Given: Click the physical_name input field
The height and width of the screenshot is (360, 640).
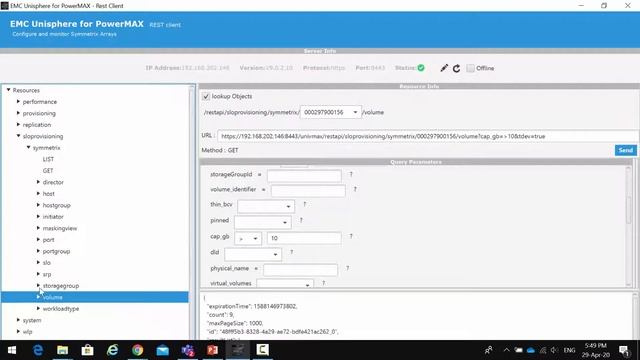Looking at the screenshot, I should click(x=300, y=270).
